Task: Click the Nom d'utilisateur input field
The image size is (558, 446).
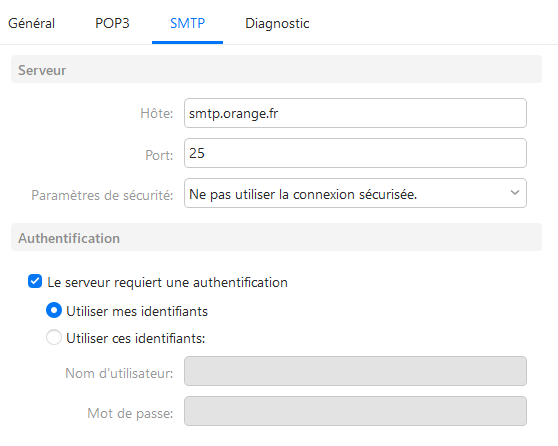Action: [x=355, y=371]
